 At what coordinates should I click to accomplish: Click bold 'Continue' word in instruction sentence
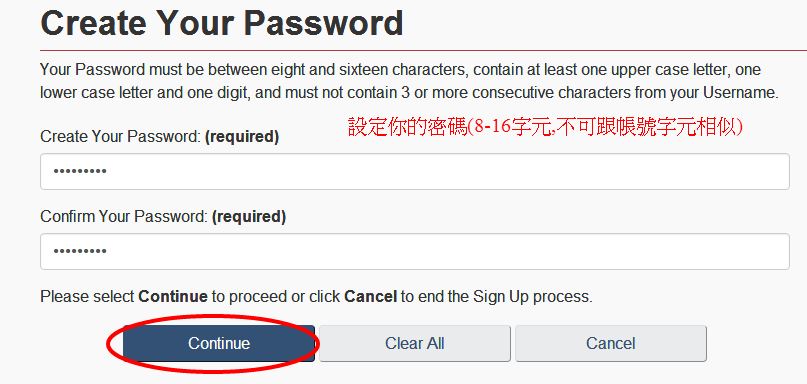[x=173, y=297]
